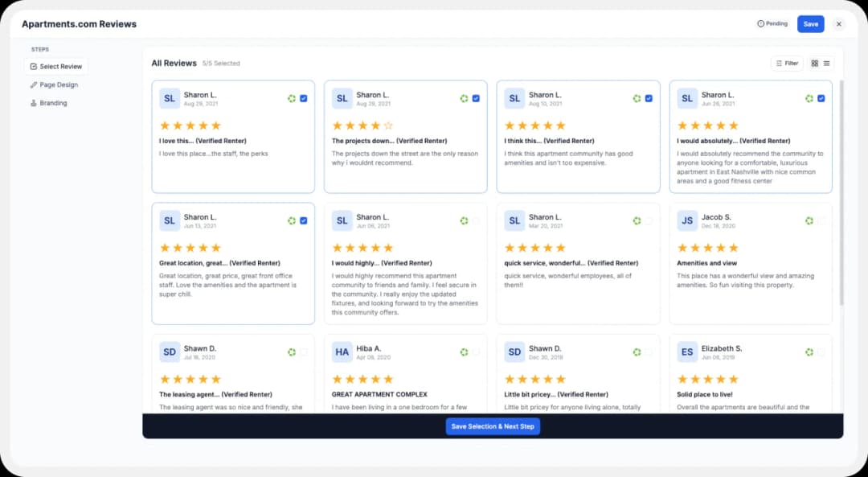Viewport: 868px width, 477px height.
Task: Check the box on Hiba A.'s review
Action: [476, 352]
